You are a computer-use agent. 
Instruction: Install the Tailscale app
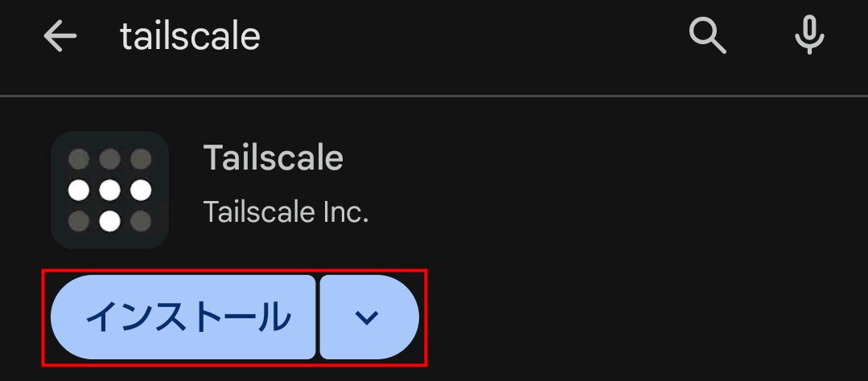(x=183, y=317)
